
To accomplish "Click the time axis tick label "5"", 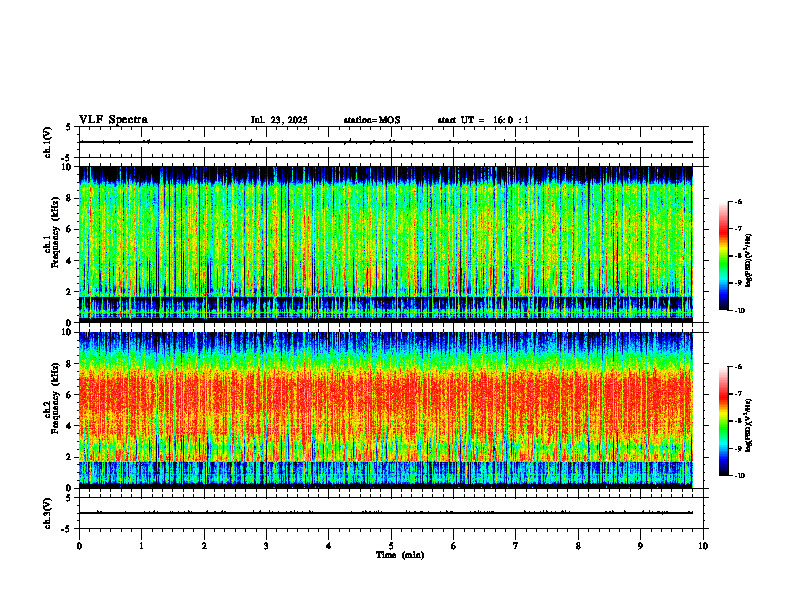I will (391, 546).
